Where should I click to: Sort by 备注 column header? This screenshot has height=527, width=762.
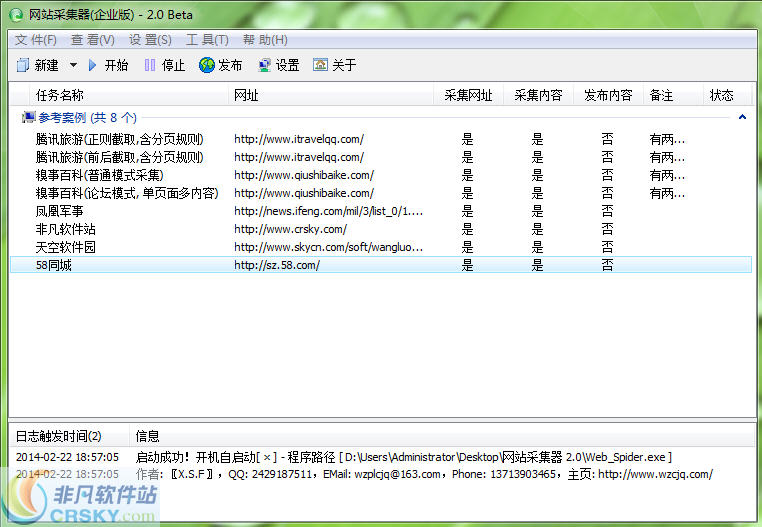pos(674,95)
